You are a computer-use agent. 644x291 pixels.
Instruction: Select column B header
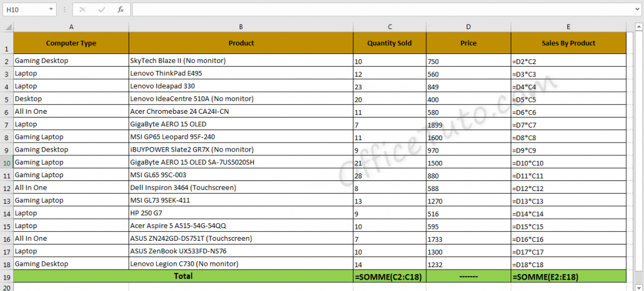coord(241,27)
